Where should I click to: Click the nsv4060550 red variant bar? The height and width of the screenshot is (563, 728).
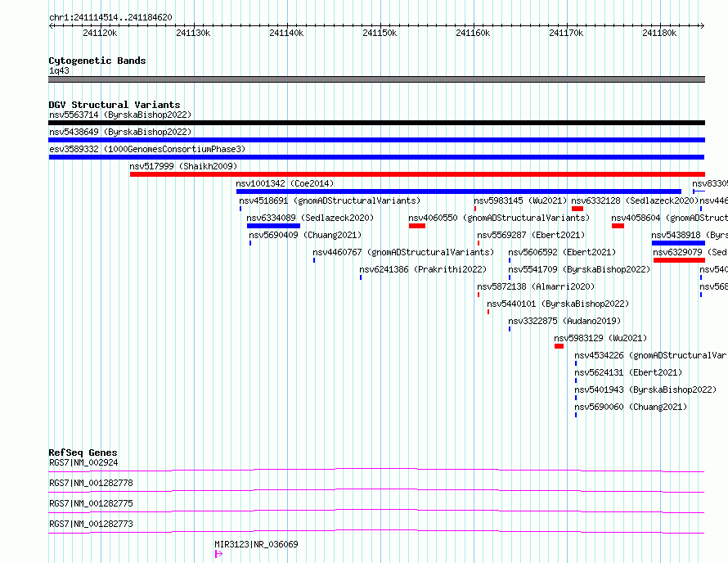pyautogui.click(x=417, y=226)
